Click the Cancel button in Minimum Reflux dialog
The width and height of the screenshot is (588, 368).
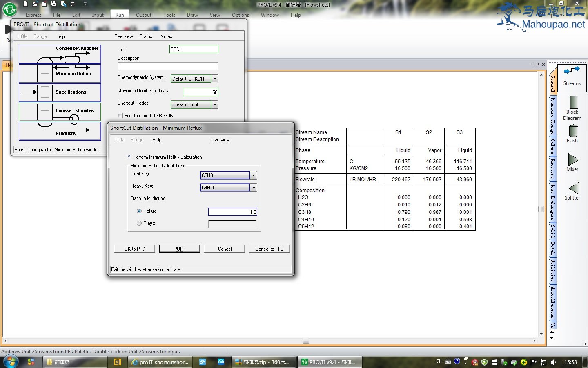coord(225,249)
